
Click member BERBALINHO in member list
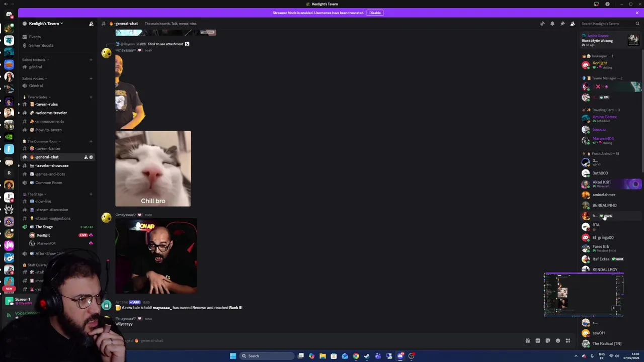[610, 205]
